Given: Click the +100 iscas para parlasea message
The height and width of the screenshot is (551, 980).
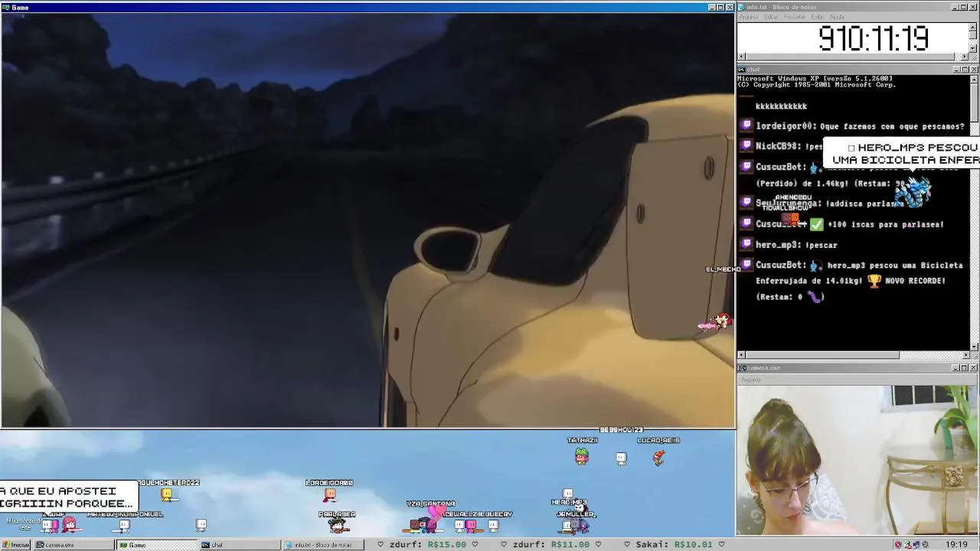Looking at the screenshot, I should [x=886, y=224].
